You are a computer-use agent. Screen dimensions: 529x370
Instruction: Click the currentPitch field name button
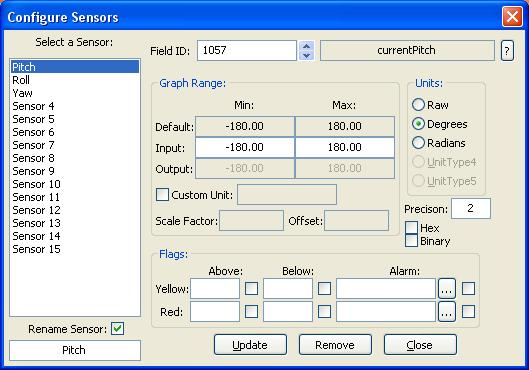(407, 51)
